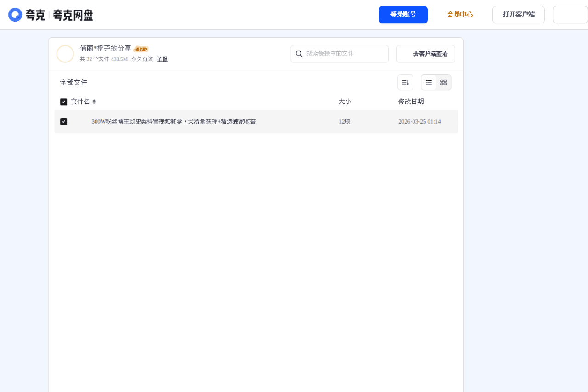Image resolution: width=588 pixels, height=392 pixels.
Task: Toggle the list view display mode
Action: point(428,82)
